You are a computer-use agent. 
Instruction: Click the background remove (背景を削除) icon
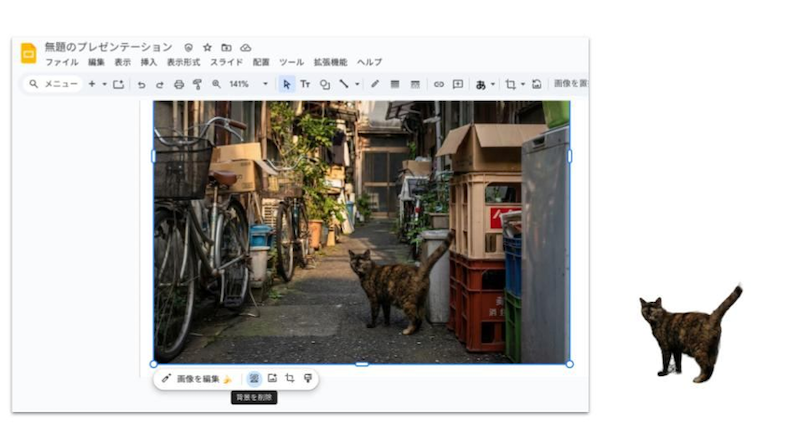(x=254, y=379)
